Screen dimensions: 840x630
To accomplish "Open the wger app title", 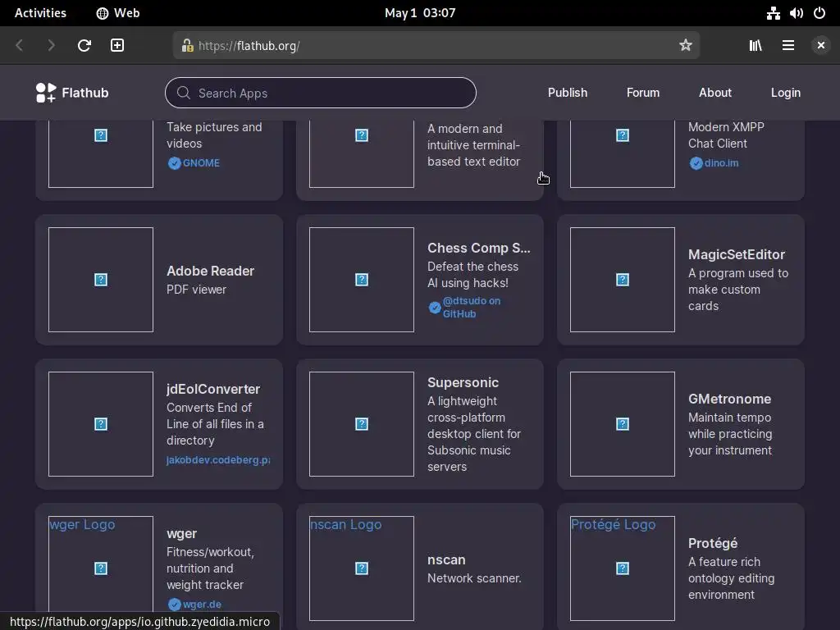I will click(x=181, y=533).
